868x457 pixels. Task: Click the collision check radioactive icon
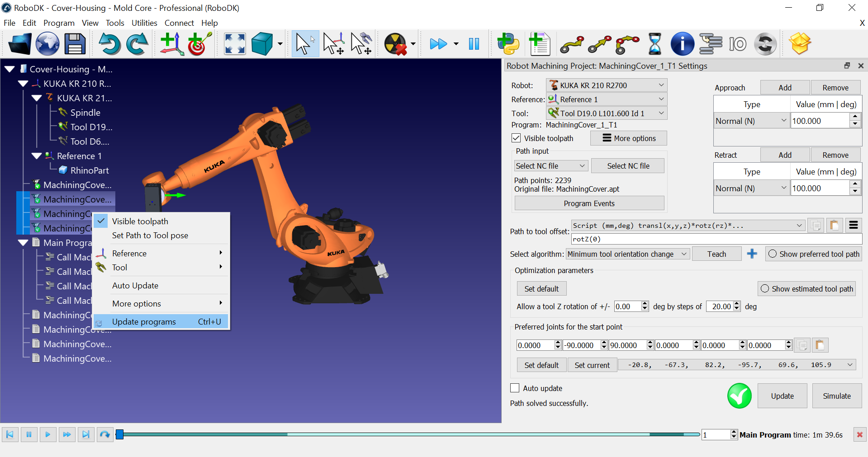tap(396, 44)
